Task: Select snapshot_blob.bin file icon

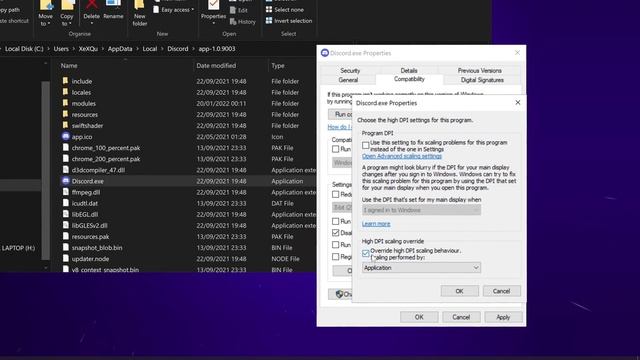Action: (x=65, y=247)
